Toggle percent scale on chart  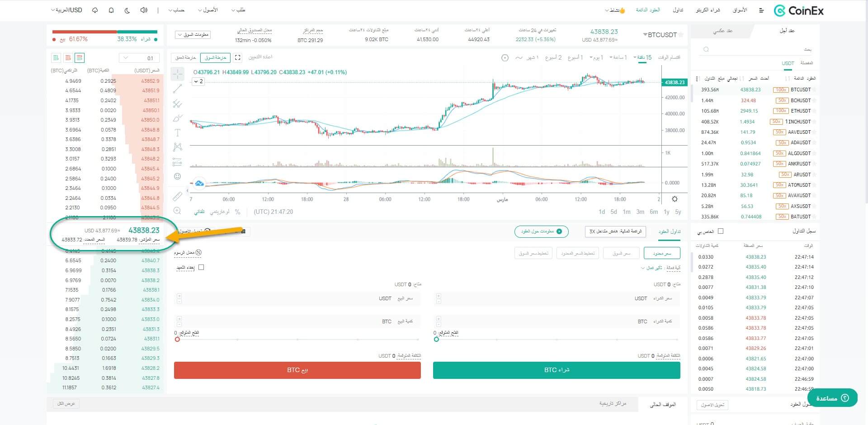[x=238, y=212]
